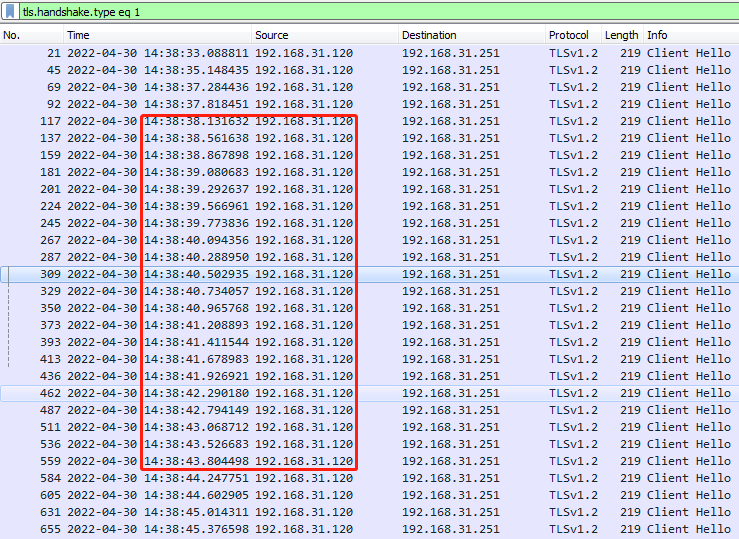Sort by the Destination column header

click(472, 35)
